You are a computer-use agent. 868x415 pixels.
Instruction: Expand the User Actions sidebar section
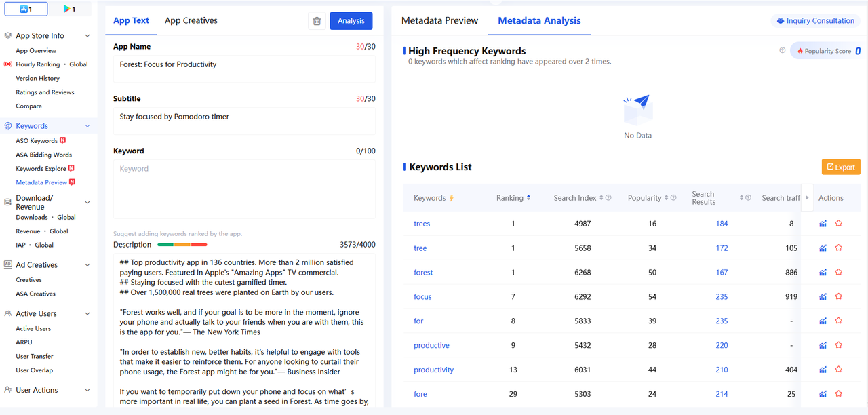[x=87, y=391]
